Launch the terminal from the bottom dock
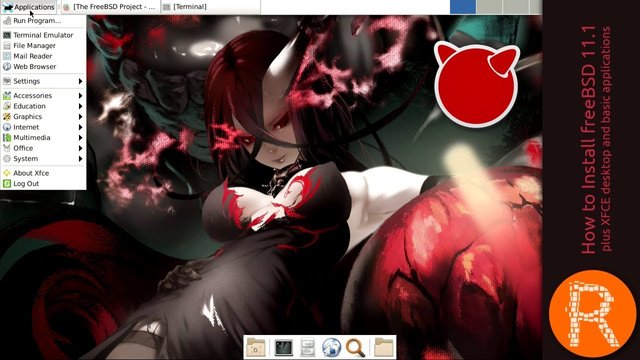The height and width of the screenshot is (360, 640). click(x=283, y=347)
